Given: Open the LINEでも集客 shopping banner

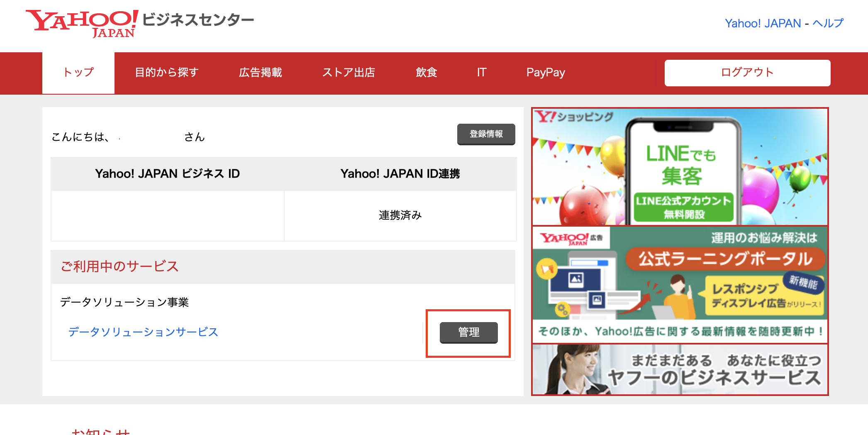Looking at the screenshot, I should pos(680,167).
